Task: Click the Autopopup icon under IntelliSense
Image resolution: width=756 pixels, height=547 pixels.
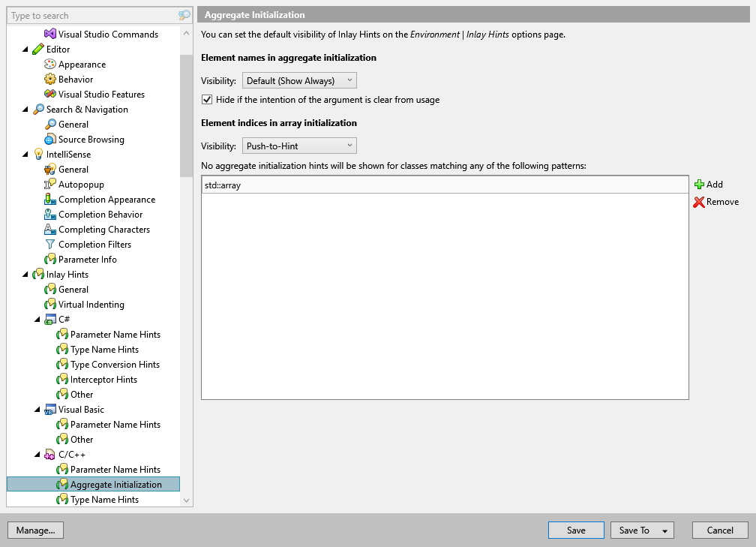Action: pos(49,184)
